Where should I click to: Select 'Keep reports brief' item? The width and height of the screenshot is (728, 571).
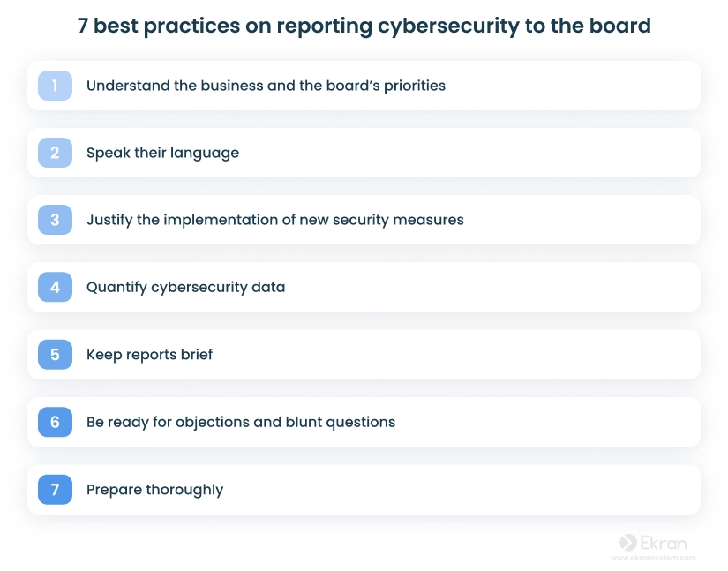(149, 355)
